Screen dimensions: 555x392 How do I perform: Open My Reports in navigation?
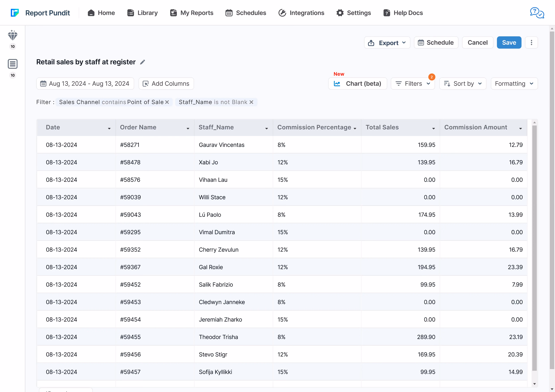point(191,13)
